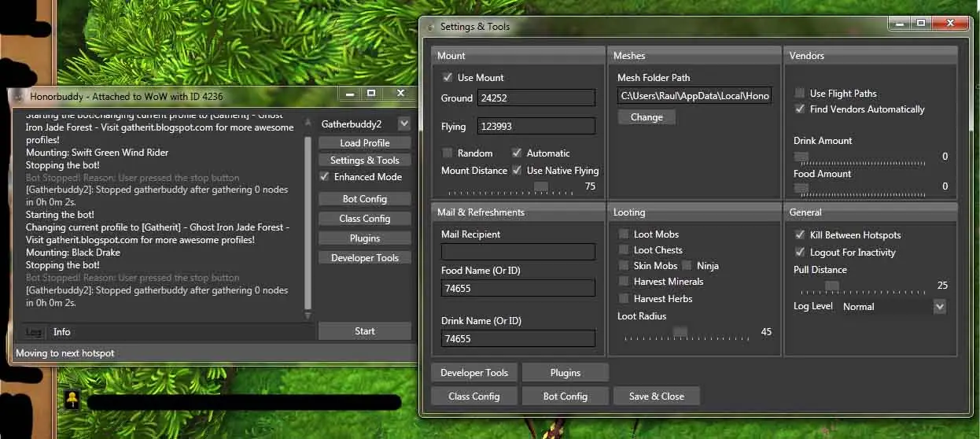Enable Loot Mobs checkbox
This screenshot has width=980, height=439.
coord(624,234)
